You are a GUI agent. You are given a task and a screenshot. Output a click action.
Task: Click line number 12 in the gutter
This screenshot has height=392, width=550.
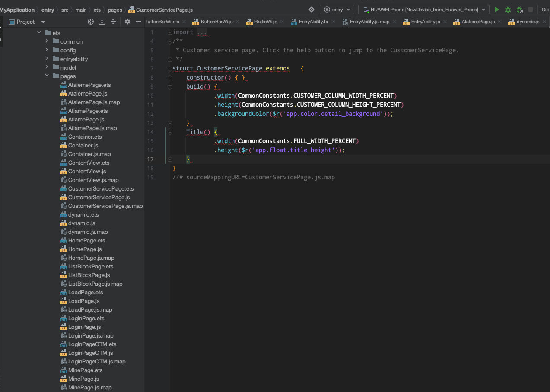pos(150,114)
